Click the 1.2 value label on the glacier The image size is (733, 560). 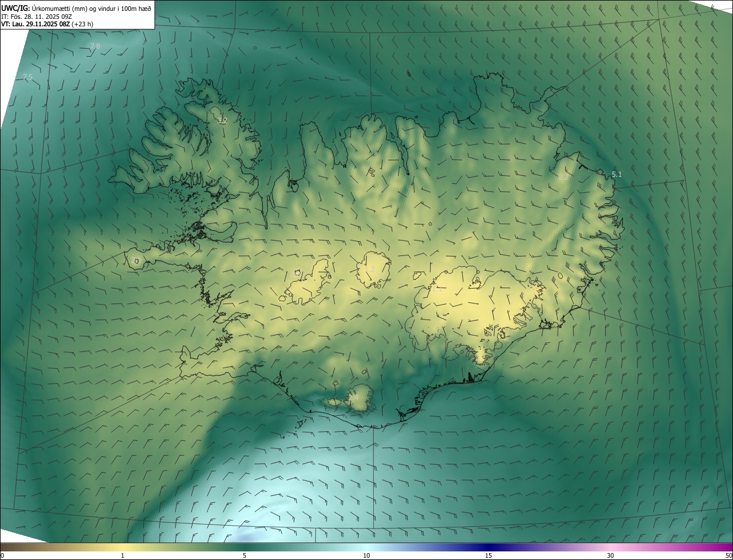pos(369,269)
